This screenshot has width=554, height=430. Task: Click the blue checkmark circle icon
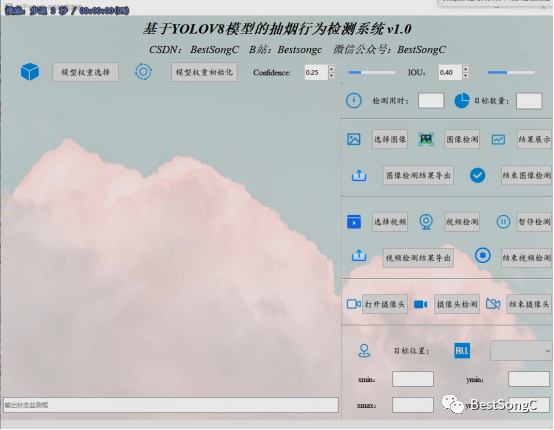[477, 175]
